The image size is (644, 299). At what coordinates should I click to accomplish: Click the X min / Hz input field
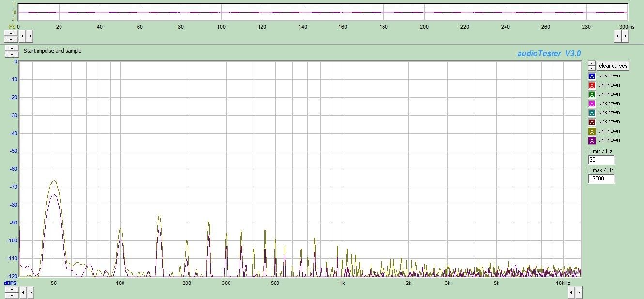pyautogui.click(x=601, y=160)
